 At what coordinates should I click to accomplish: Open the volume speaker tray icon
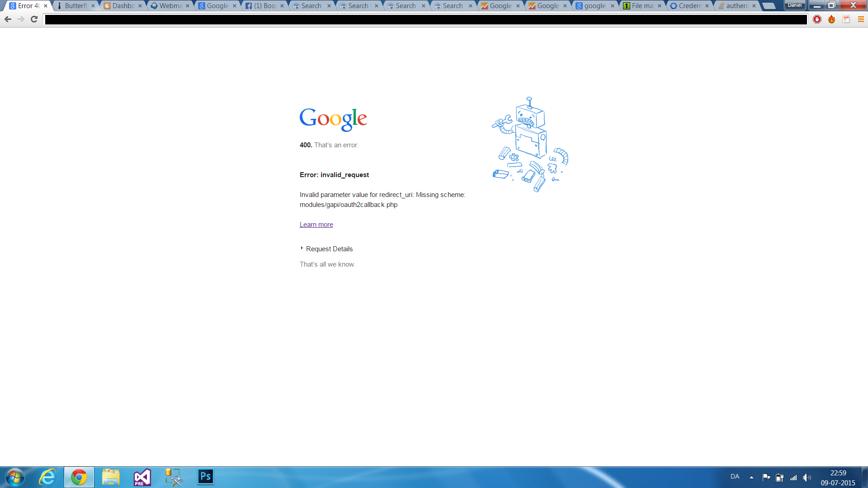[807, 477]
